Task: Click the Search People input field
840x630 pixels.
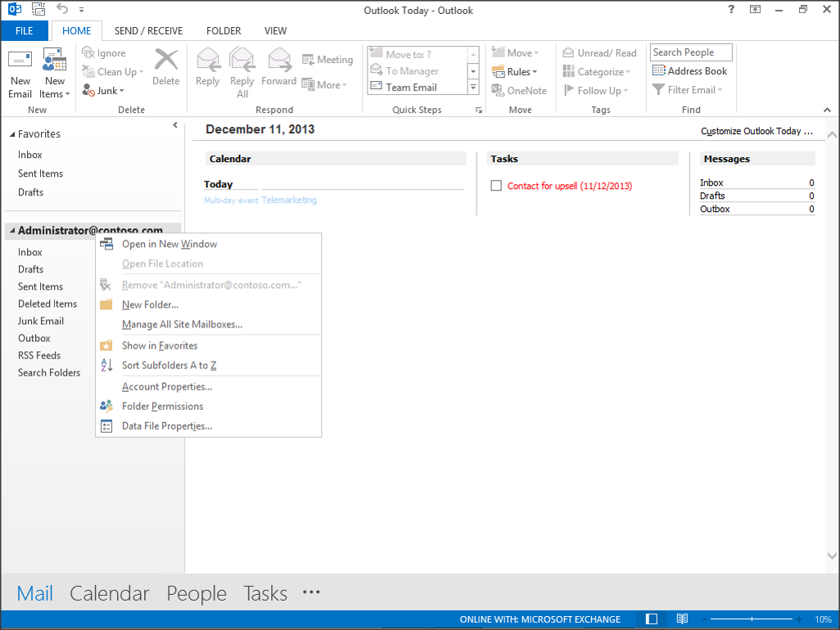Action: (x=690, y=52)
